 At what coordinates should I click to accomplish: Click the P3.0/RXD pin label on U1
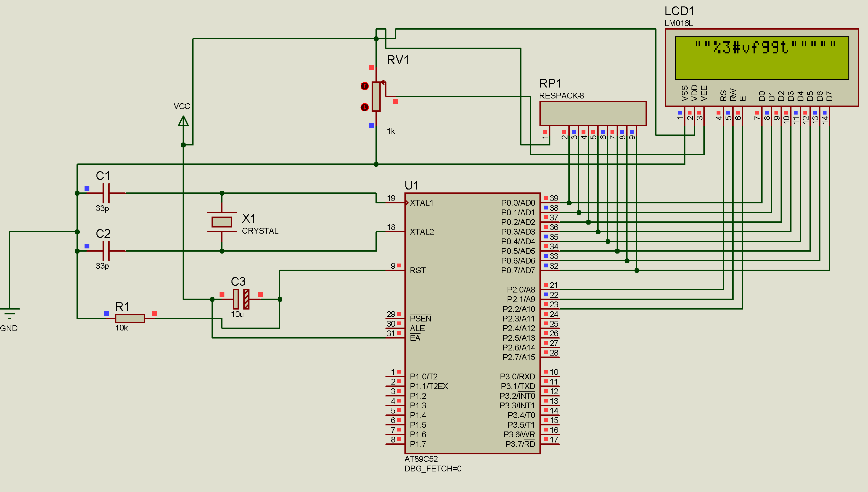517,376
